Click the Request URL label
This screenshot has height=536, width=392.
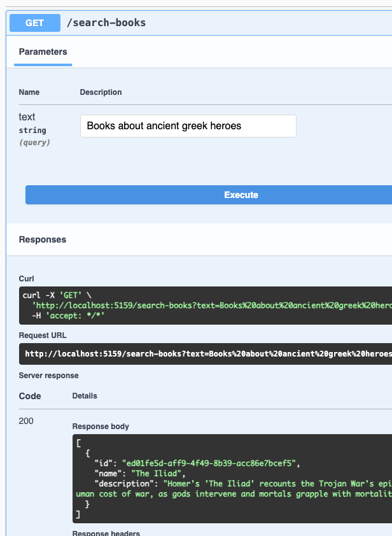pos(43,335)
